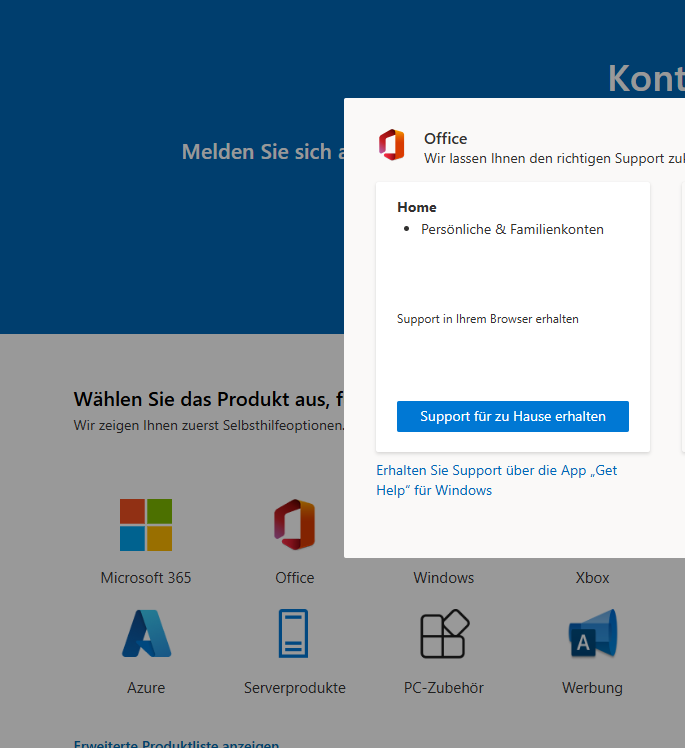The image size is (685, 748).
Task: Click the Azure label text
Action: (146, 688)
